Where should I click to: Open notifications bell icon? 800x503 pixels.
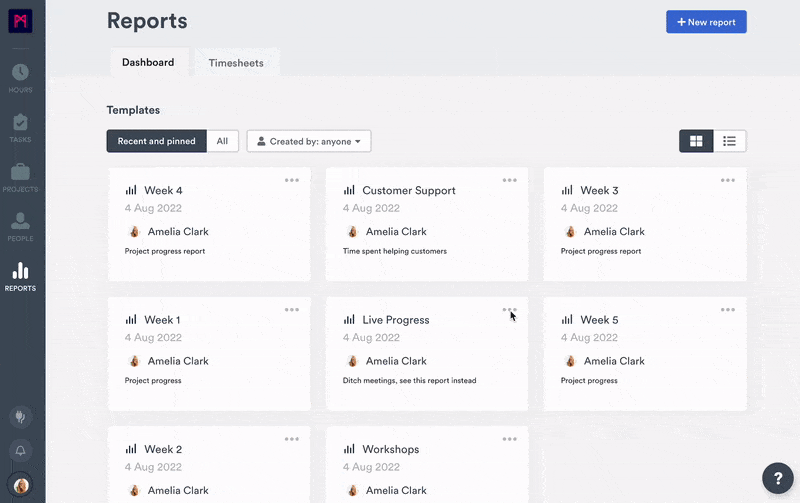point(20,450)
